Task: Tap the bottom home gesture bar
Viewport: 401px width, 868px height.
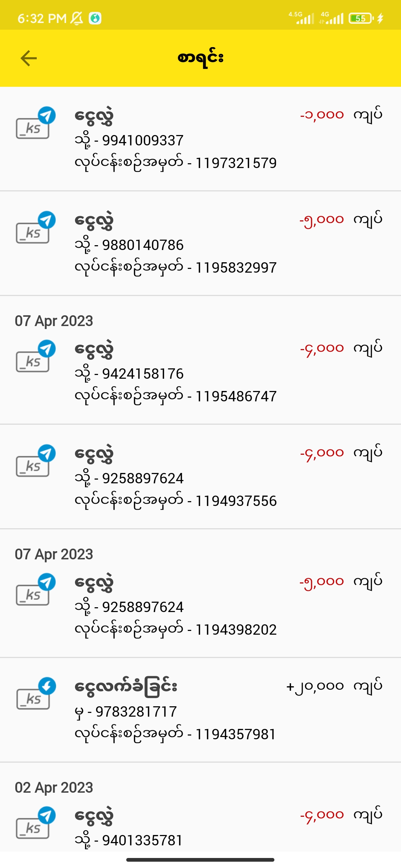Action: coord(200,859)
